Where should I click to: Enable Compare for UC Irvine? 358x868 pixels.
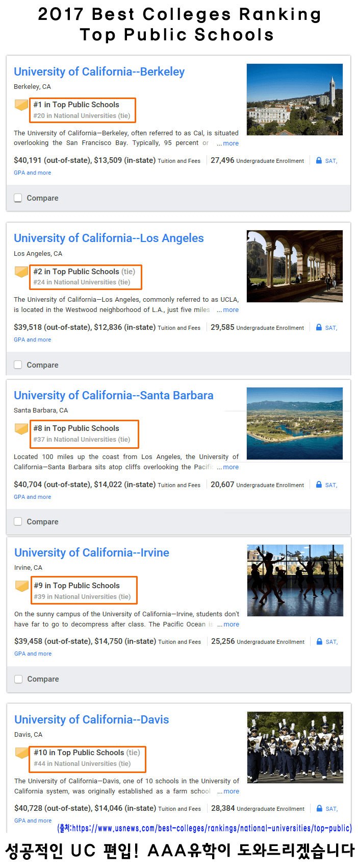tap(18, 679)
